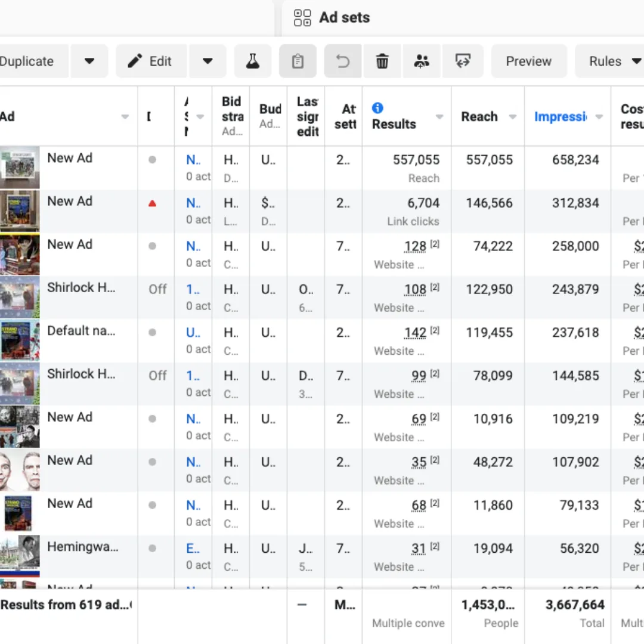This screenshot has width=644, height=644.
Task: Click the Preview button
Action: tap(528, 61)
